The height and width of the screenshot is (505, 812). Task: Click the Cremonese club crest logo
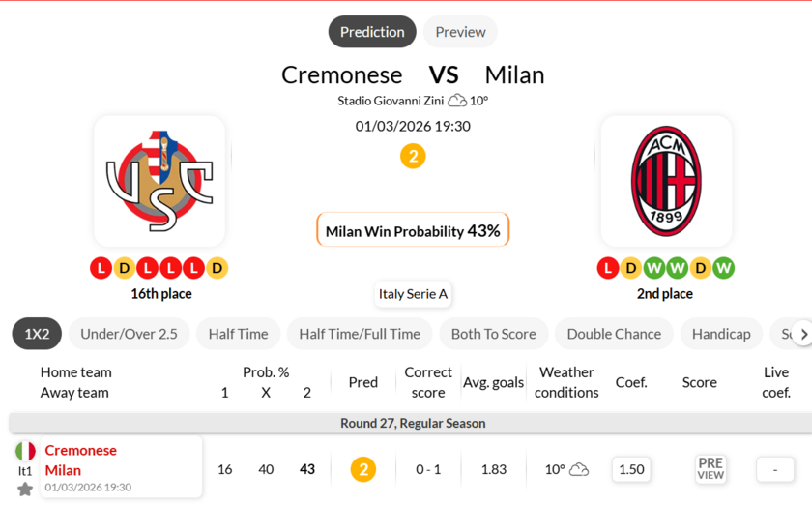pyautogui.click(x=159, y=182)
